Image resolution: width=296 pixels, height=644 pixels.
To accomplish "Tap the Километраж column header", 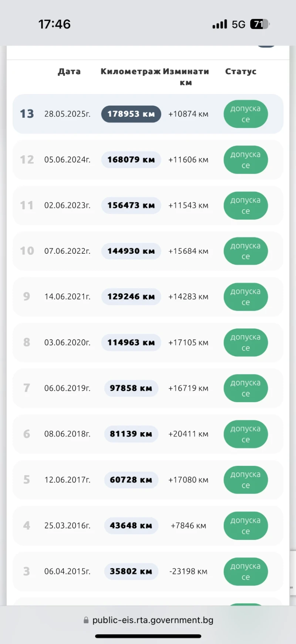I will [131, 71].
